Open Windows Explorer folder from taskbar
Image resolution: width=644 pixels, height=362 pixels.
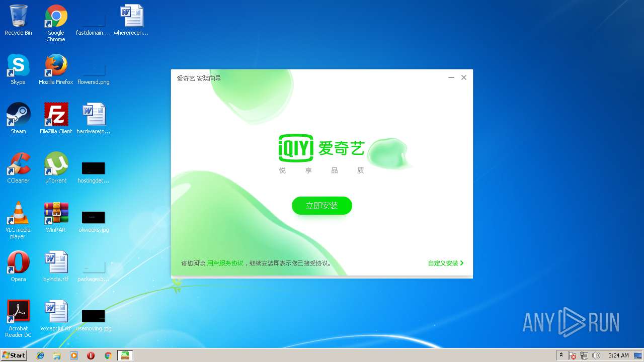(57, 355)
